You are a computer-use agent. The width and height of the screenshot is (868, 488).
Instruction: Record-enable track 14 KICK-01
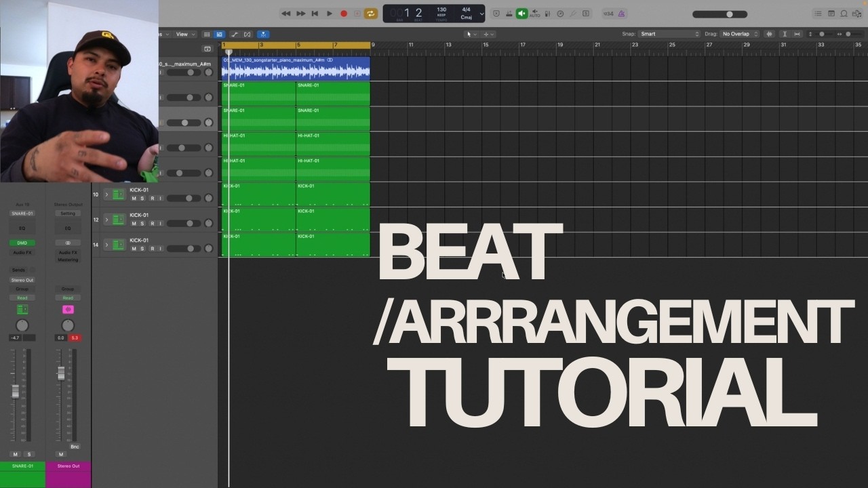click(x=152, y=249)
